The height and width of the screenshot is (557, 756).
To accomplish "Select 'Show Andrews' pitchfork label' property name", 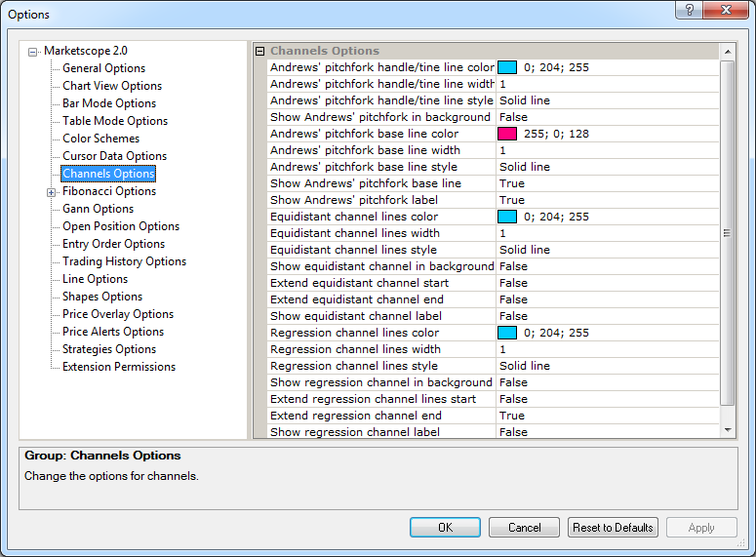I will 354,200.
